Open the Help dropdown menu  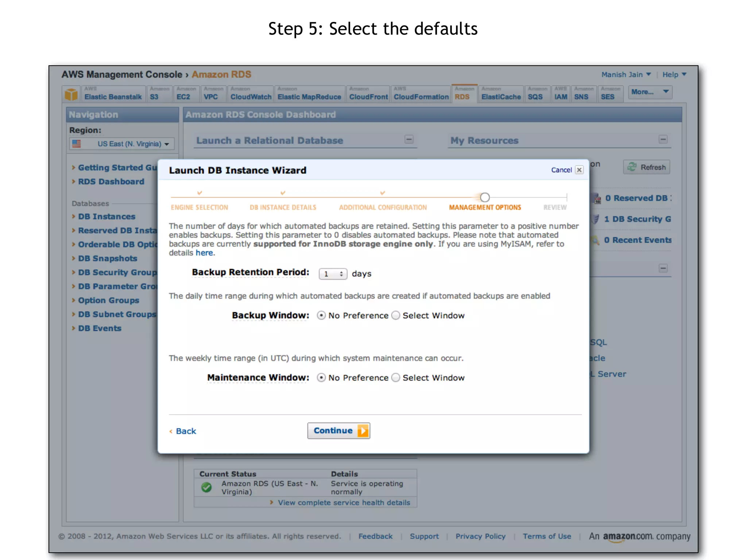tap(674, 74)
